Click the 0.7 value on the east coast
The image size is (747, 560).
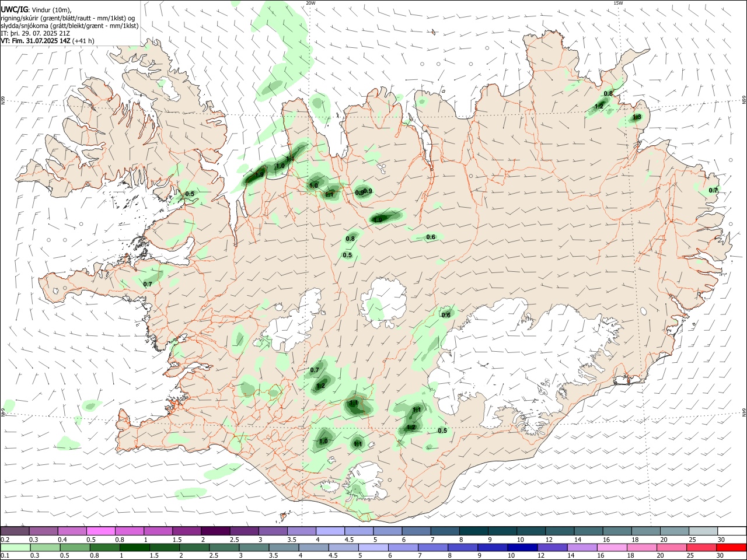click(x=713, y=191)
